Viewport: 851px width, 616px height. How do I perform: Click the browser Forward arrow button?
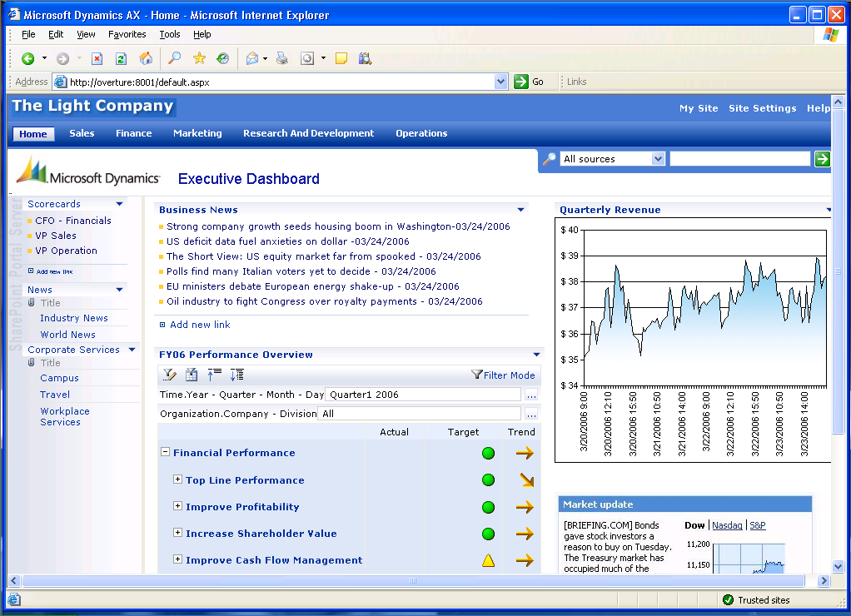[63, 58]
